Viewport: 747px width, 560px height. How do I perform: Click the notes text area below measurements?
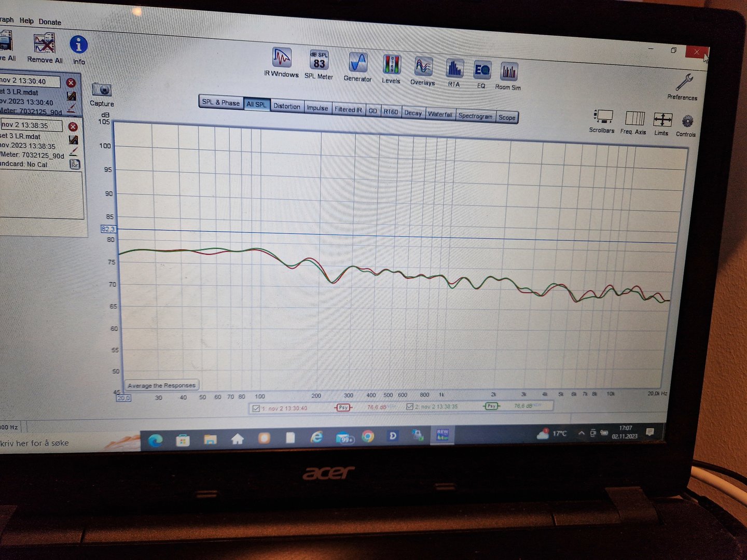(41, 195)
